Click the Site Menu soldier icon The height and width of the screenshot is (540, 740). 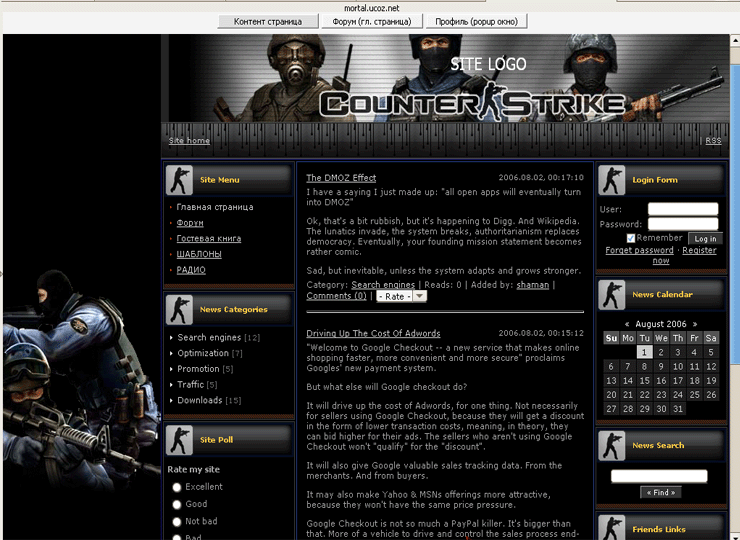[179, 180]
